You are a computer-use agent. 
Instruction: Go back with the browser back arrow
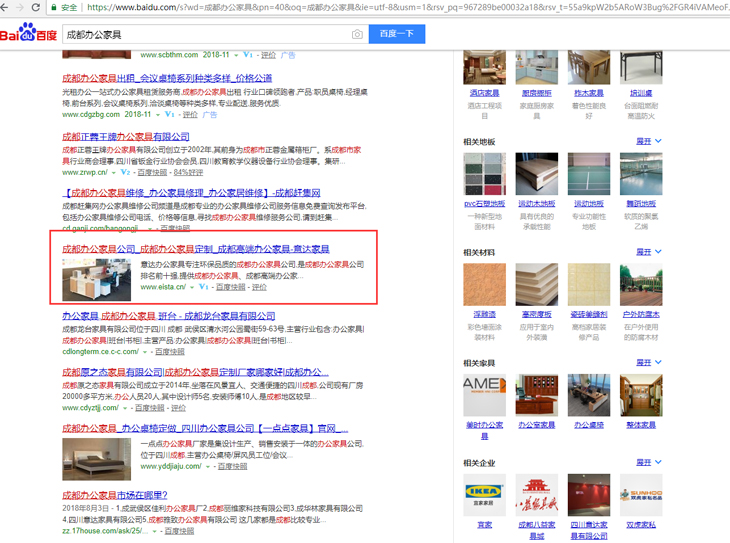7,7
